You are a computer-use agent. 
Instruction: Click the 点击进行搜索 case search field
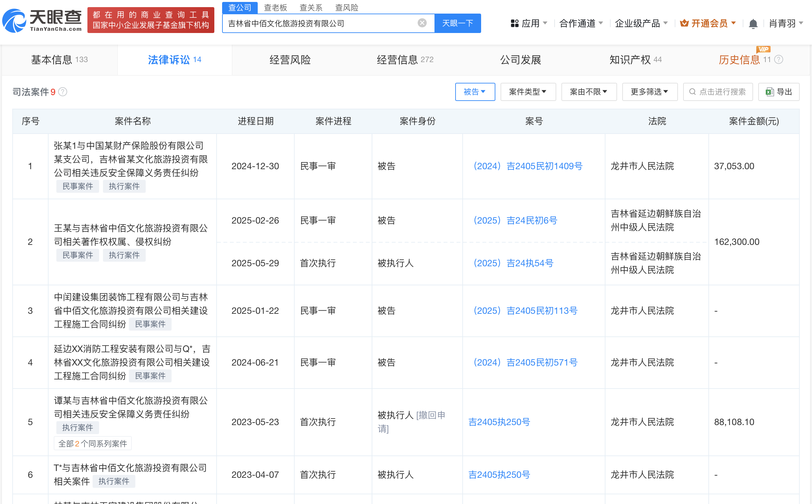(x=718, y=92)
